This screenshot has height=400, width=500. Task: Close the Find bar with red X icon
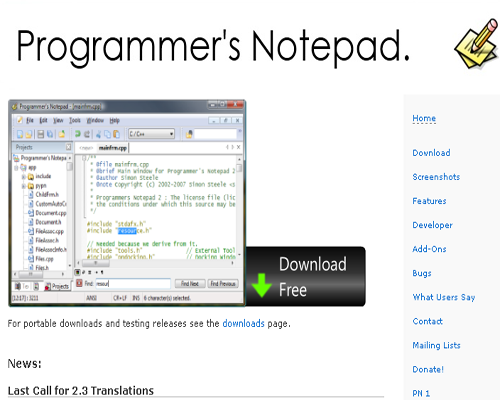(79, 283)
